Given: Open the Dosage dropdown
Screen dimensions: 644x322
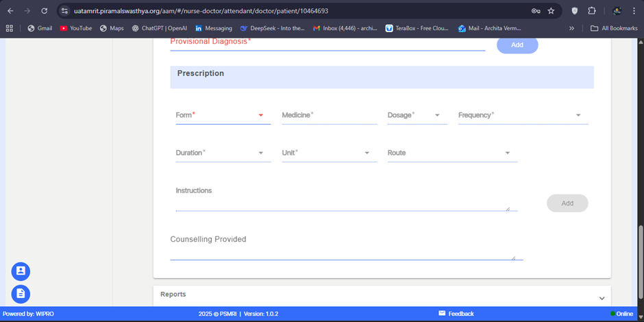Looking at the screenshot, I should pyautogui.click(x=417, y=115).
